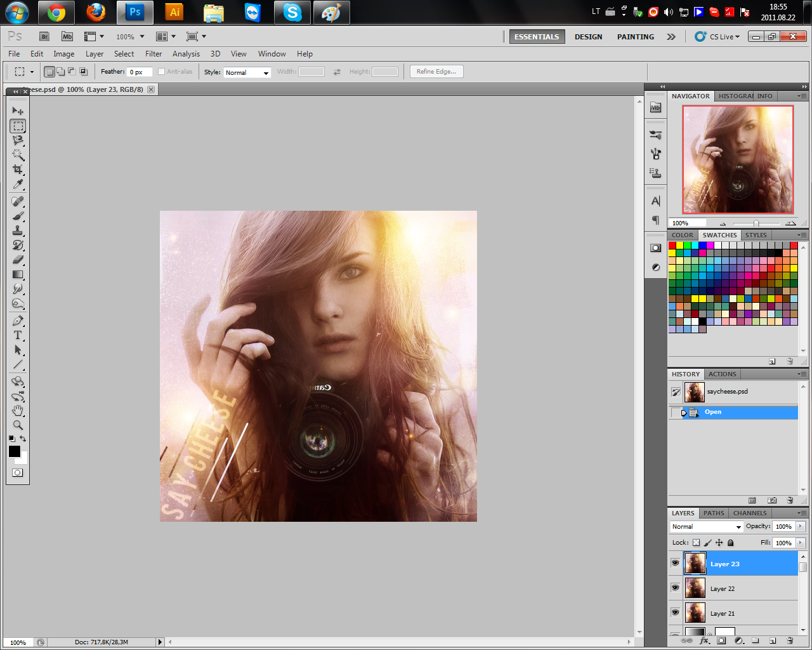Open the layer blend mode dropdown
The image size is (812, 650).
click(x=707, y=527)
